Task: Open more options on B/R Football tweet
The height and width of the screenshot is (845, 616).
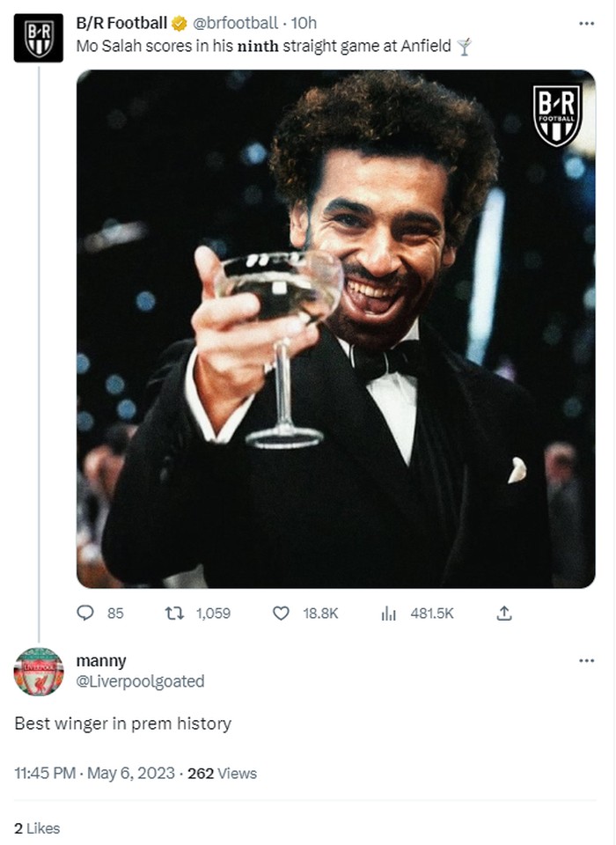Action: coord(586,24)
